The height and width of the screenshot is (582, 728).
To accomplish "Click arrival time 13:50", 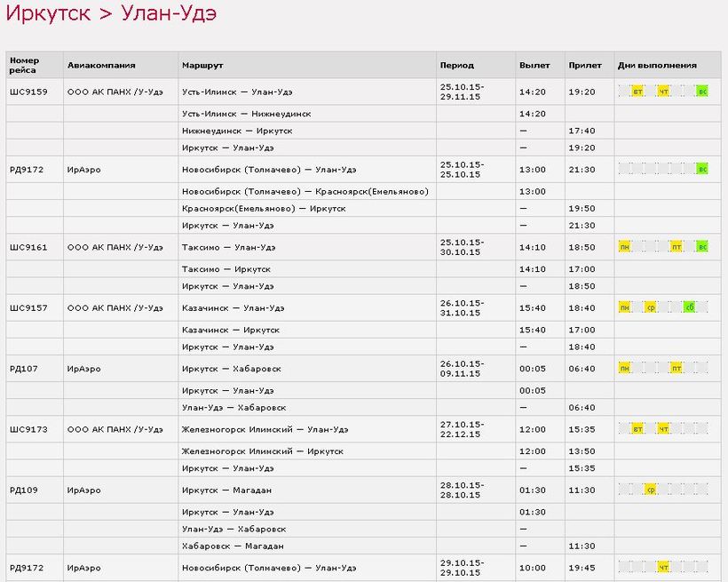I will pos(582,450).
